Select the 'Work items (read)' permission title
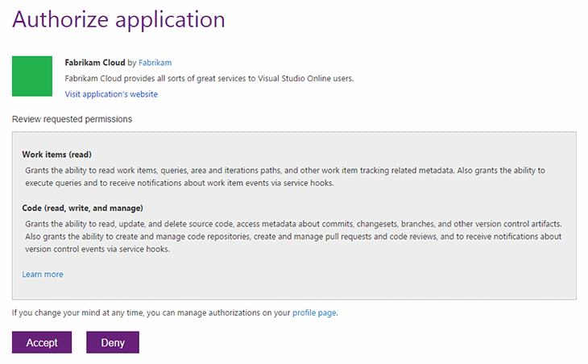This screenshot has width=588, height=364. coord(56,155)
